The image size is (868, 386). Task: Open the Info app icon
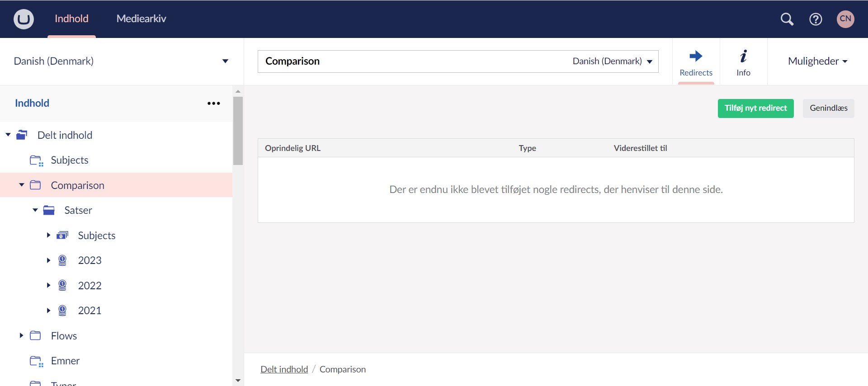(x=743, y=56)
